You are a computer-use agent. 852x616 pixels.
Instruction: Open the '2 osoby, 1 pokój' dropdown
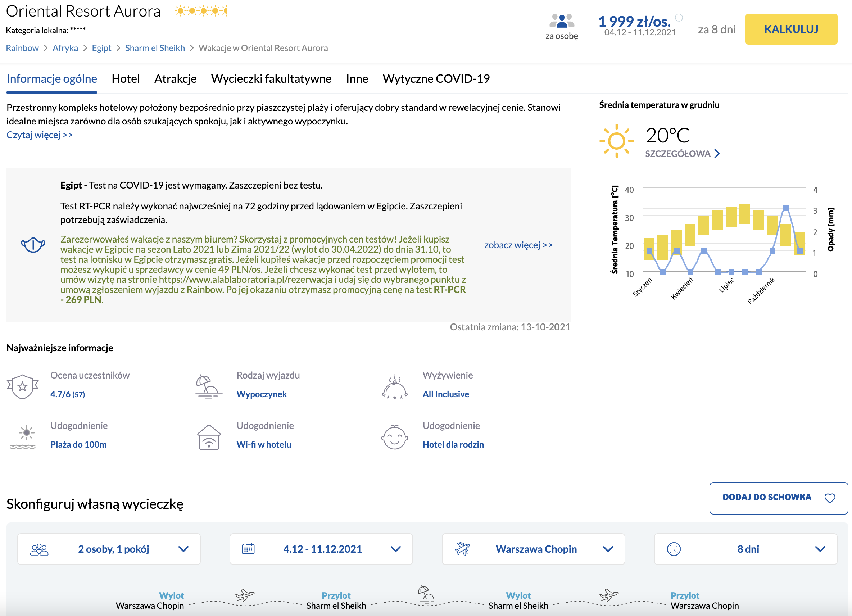109,549
